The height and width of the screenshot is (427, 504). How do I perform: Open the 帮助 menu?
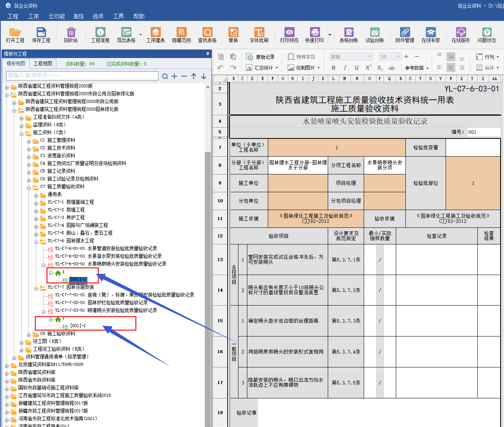pyautogui.click(x=139, y=16)
